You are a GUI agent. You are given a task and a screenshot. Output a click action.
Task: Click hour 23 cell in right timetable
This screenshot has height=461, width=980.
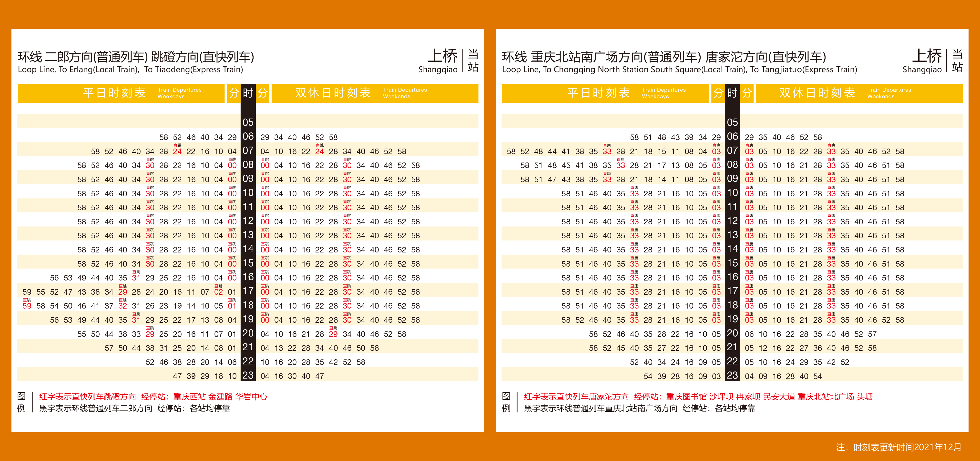(x=732, y=376)
